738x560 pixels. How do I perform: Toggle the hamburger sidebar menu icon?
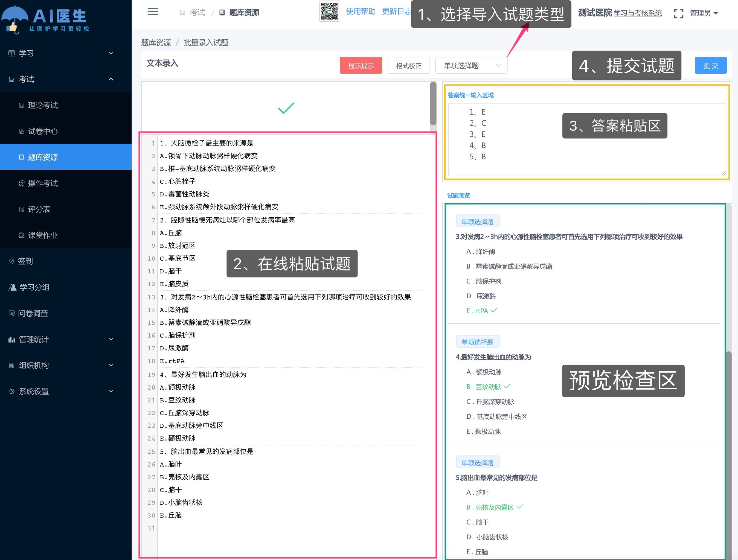click(x=153, y=12)
